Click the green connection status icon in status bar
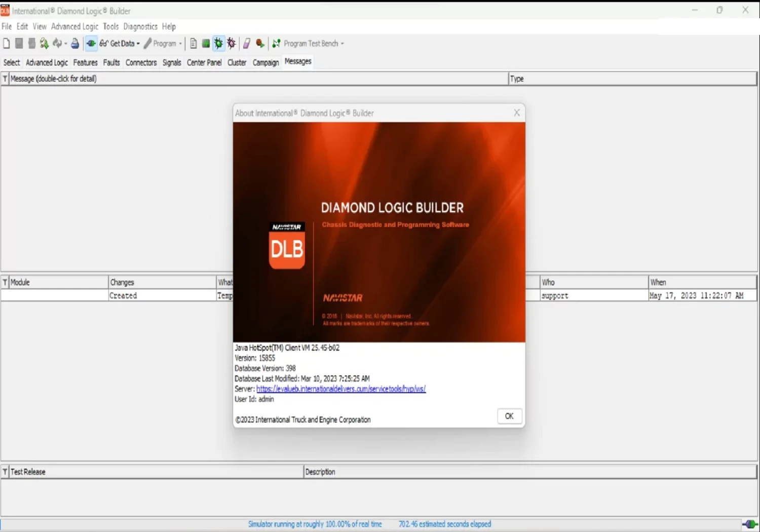The image size is (760, 532). [x=750, y=524]
